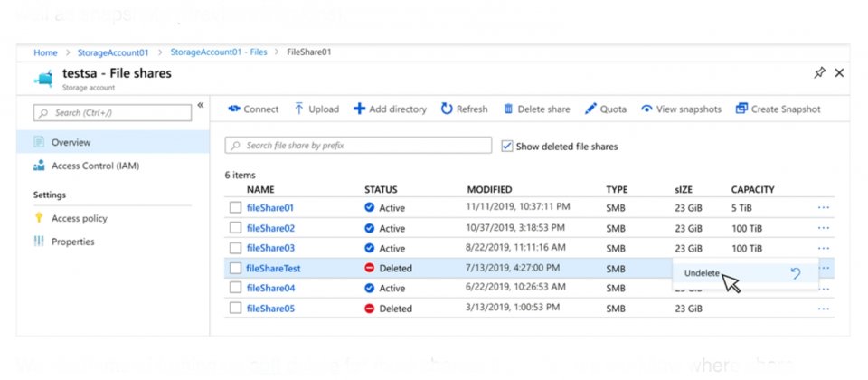Click the Overview sidebar icon
The width and height of the screenshot is (868, 380).
(x=39, y=142)
